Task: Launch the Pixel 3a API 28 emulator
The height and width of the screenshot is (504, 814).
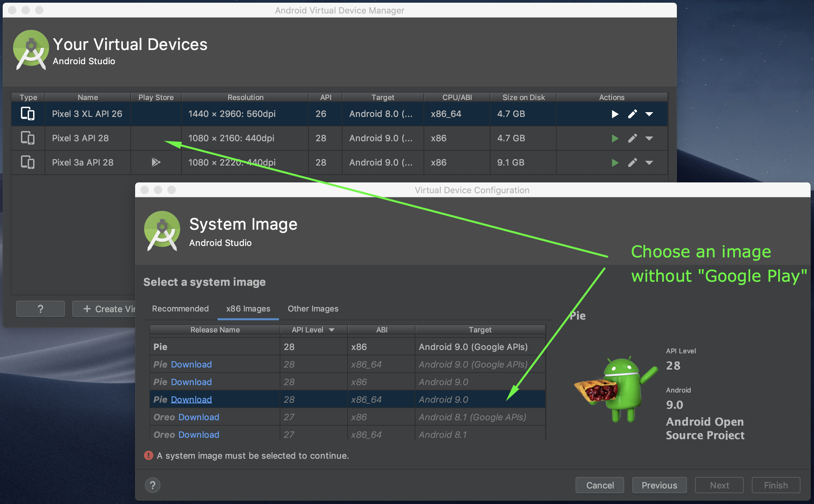Action: click(x=615, y=163)
